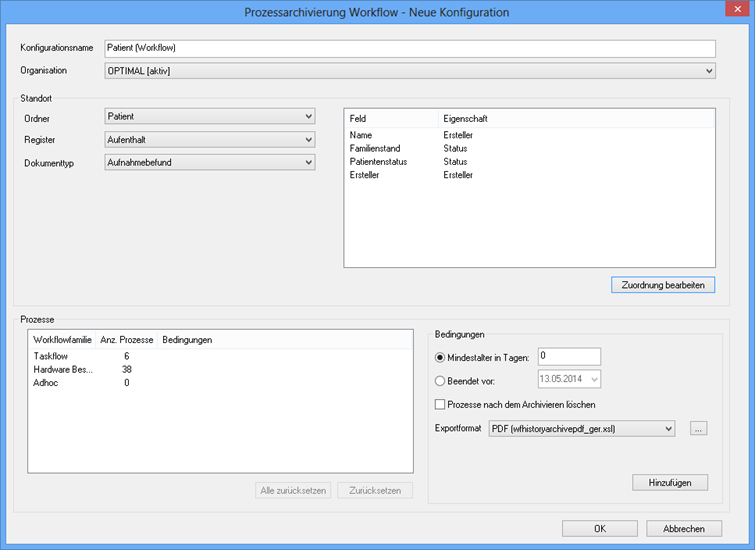Open the Organisation dropdown
This screenshot has width=755, height=550.
(410, 71)
